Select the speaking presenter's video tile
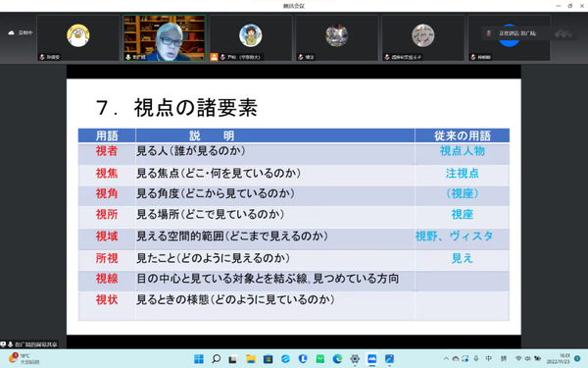The width and height of the screenshot is (588, 368). (165, 38)
